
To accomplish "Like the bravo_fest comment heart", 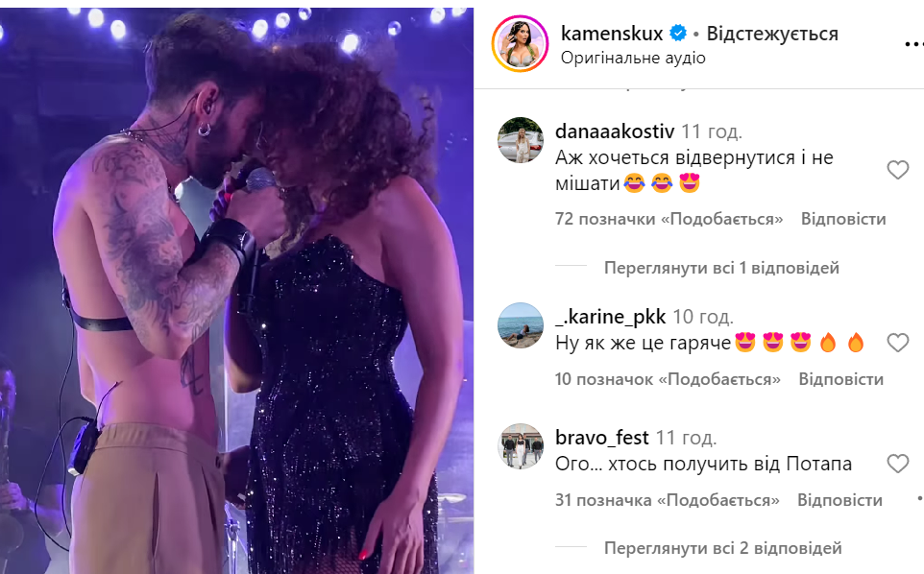I will [x=897, y=464].
